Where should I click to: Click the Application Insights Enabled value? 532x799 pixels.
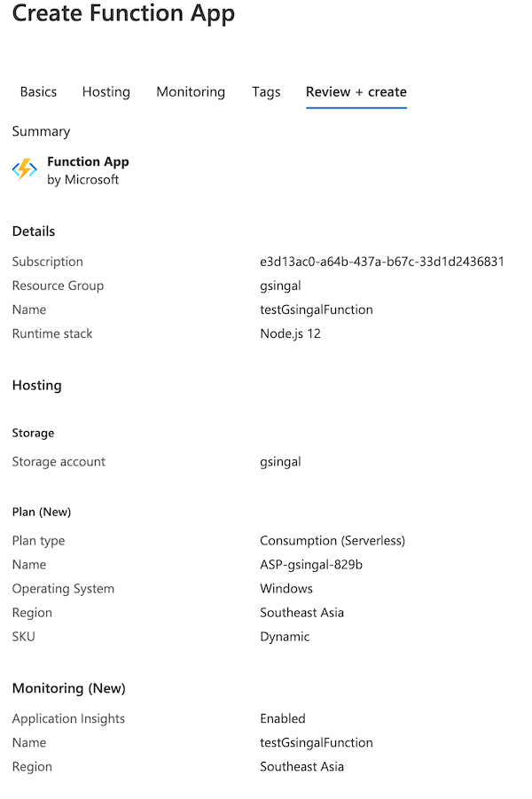282,718
